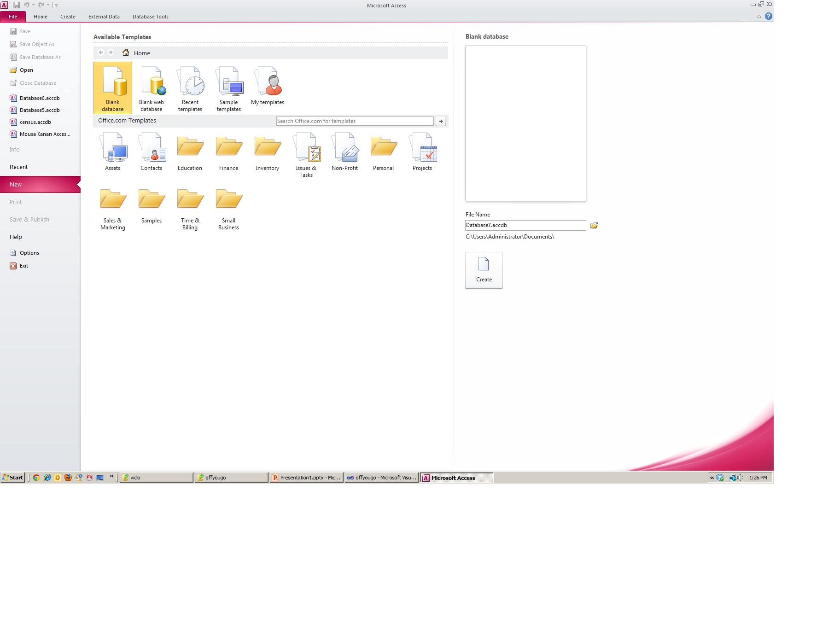Minimize the ribbon with the caret icon

click(758, 17)
